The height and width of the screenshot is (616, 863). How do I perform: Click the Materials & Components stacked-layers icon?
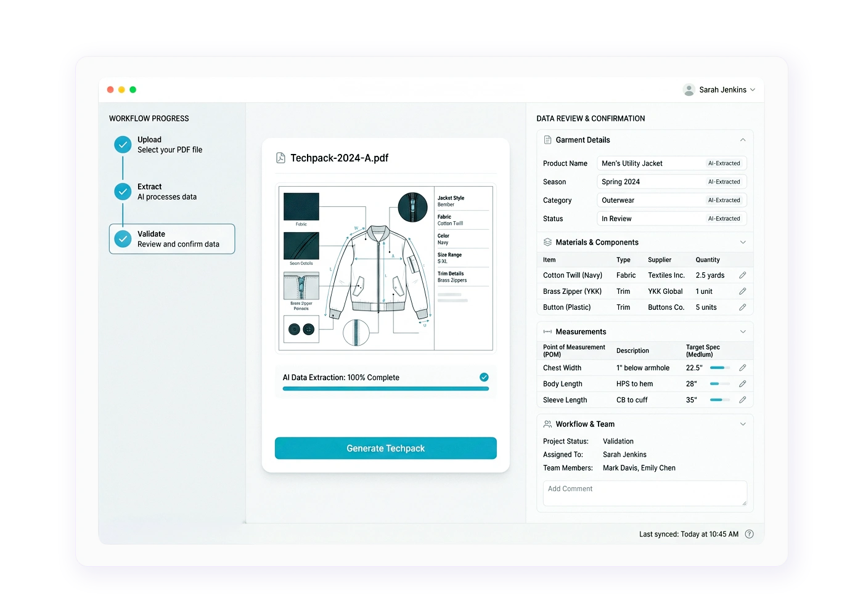pyautogui.click(x=547, y=242)
